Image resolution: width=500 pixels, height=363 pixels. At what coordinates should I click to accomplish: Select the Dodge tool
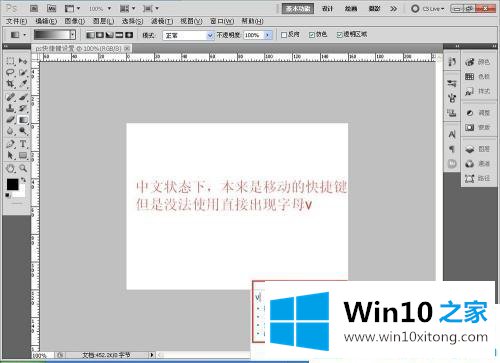pos(23,131)
